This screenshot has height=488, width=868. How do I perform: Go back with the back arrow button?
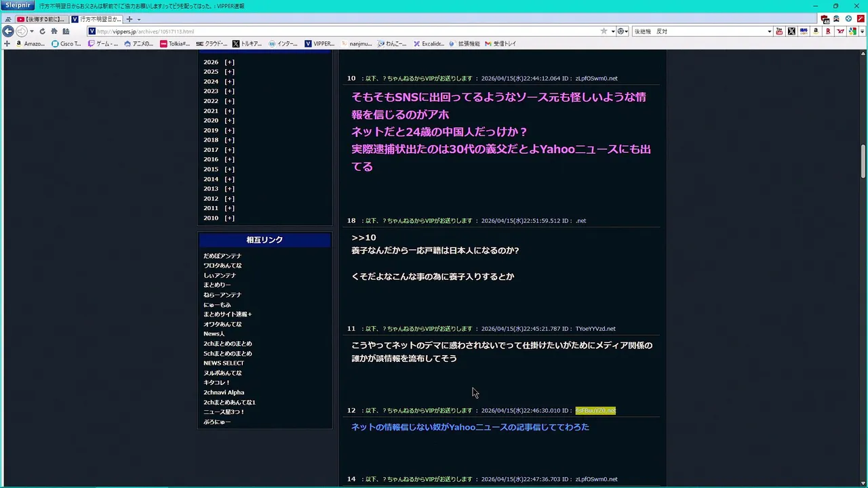pyautogui.click(x=8, y=31)
